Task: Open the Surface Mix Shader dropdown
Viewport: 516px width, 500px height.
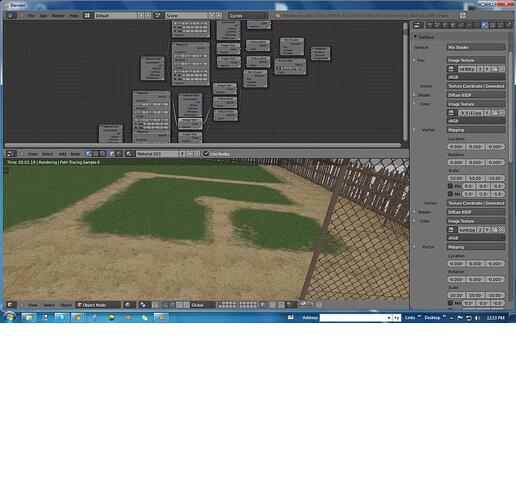Action: click(x=476, y=47)
